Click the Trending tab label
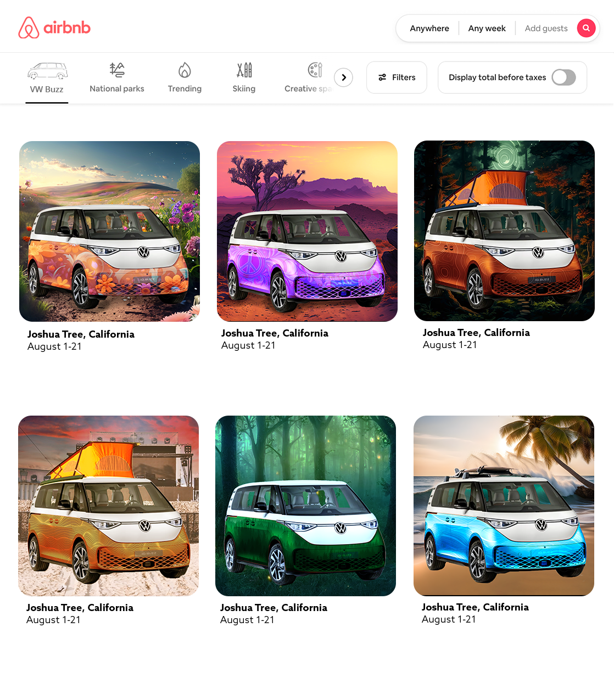The width and height of the screenshot is (614, 700). coord(185,88)
